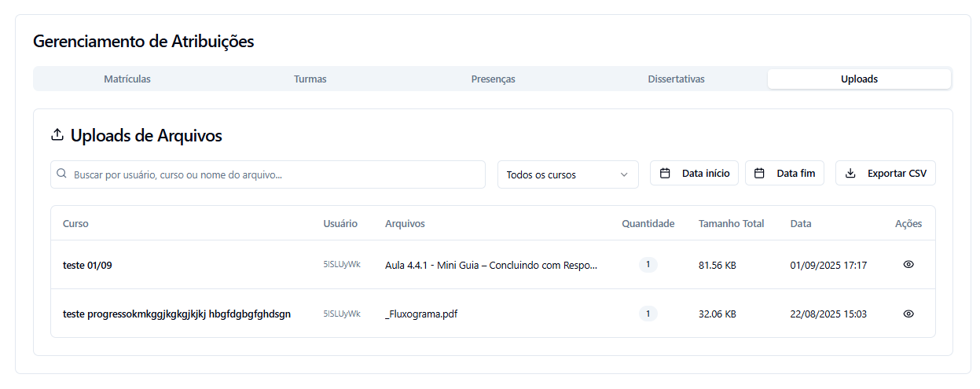980x389 pixels.
Task: Expand course filter using the chevron arrow
Action: 624,174
